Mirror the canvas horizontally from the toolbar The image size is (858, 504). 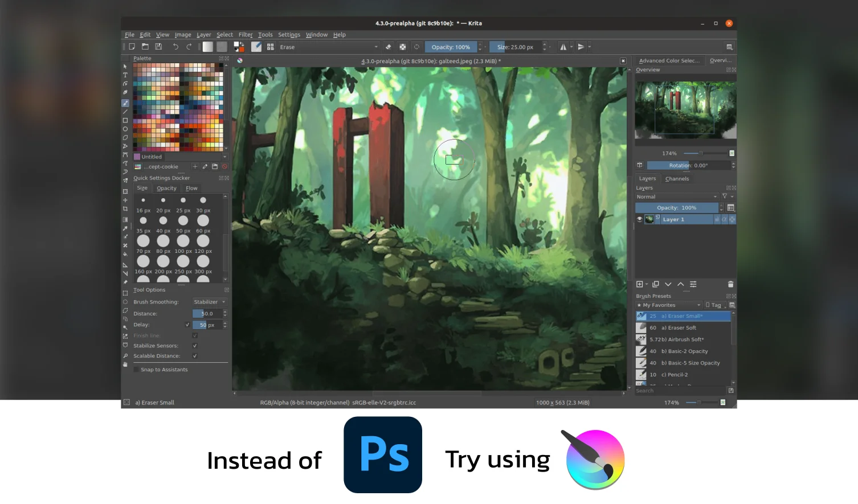pyautogui.click(x=563, y=47)
